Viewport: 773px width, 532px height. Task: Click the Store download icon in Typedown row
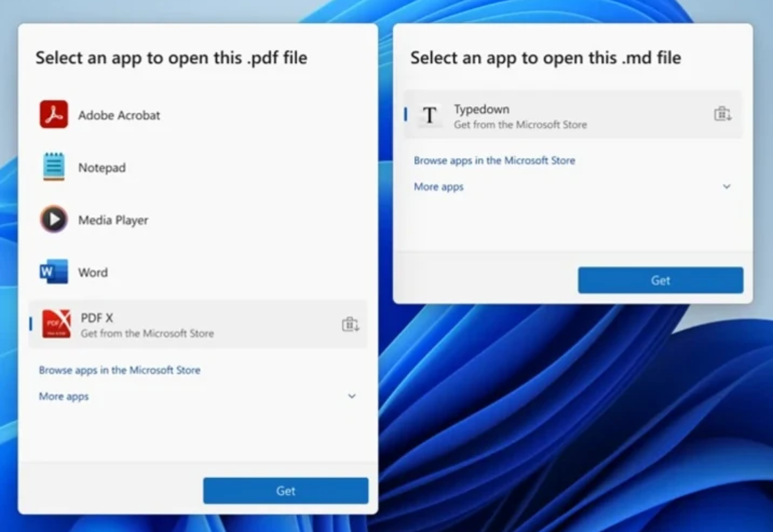pos(722,114)
